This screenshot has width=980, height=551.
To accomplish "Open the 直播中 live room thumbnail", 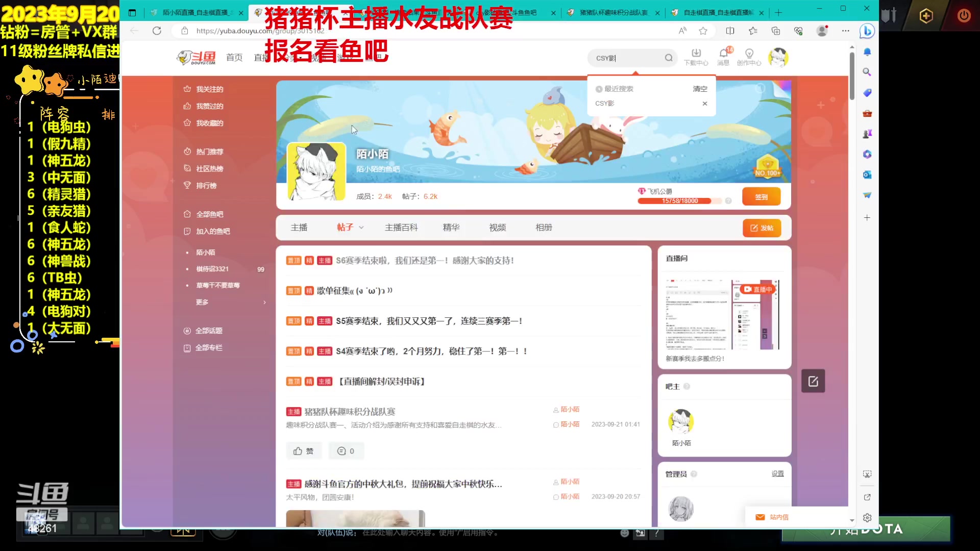I will pos(723,314).
